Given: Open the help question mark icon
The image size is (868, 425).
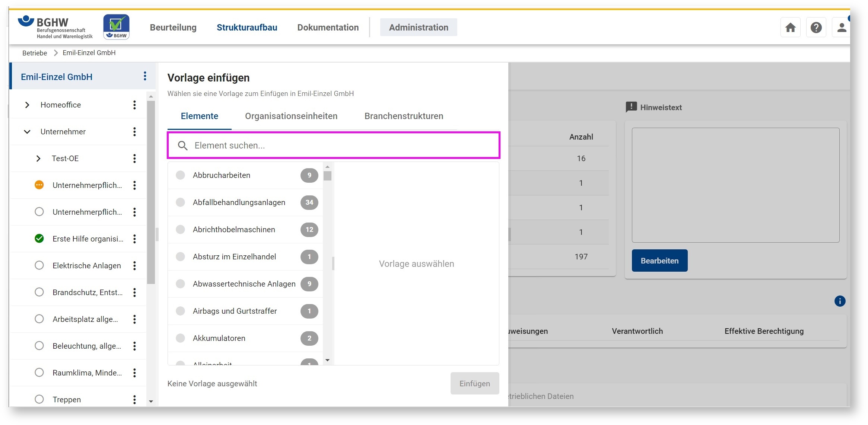Looking at the screenshot, I should tap(816, 28).
